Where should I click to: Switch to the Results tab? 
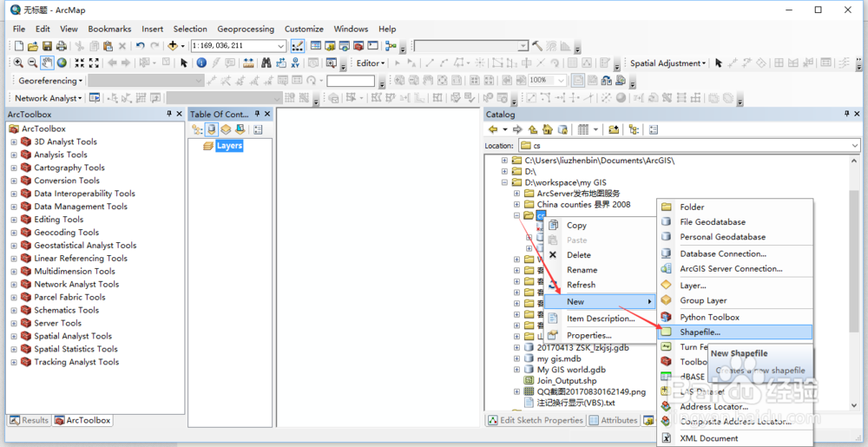tap(30, 420)
